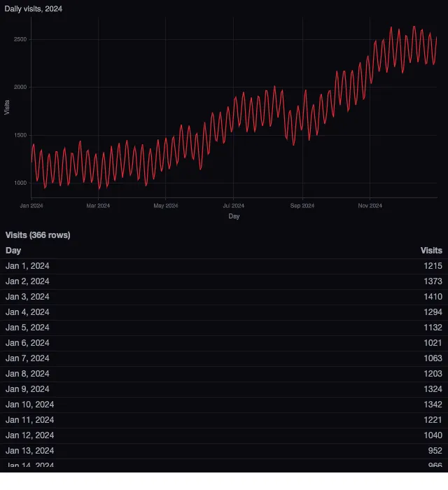Click the visits value 1373

433,281
